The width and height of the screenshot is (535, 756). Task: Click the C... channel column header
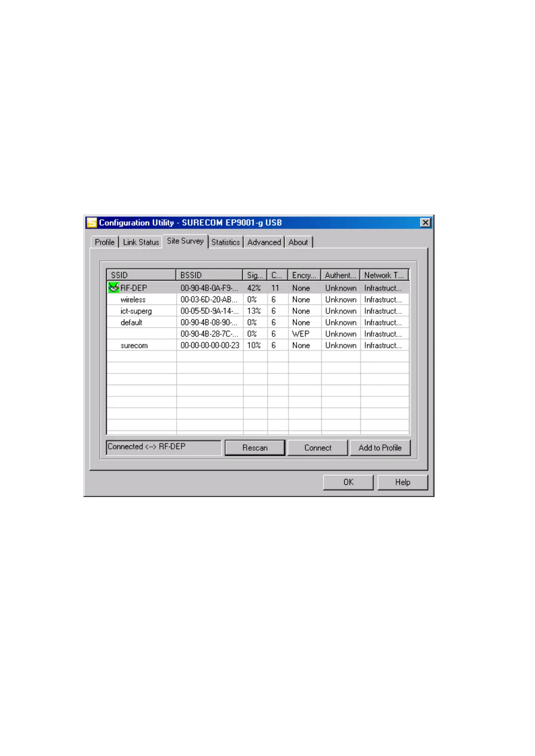(277, 275)
